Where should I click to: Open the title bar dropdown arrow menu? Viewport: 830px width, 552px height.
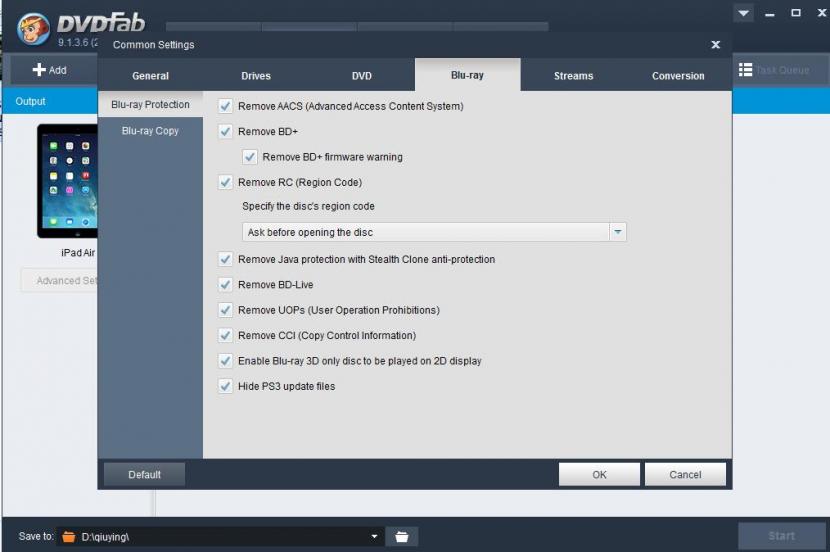pos(742,14)
